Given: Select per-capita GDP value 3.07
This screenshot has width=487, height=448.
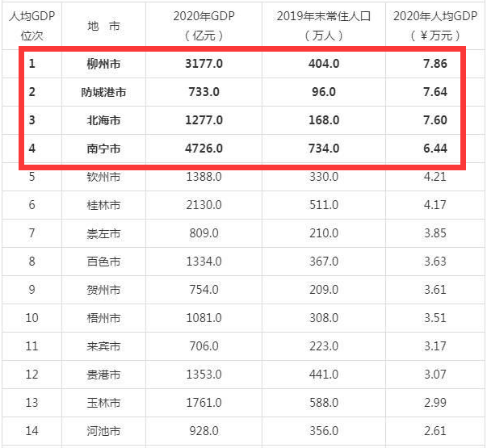Looking at the screenshot, I should pyautogui.click(x=435, y=375).
